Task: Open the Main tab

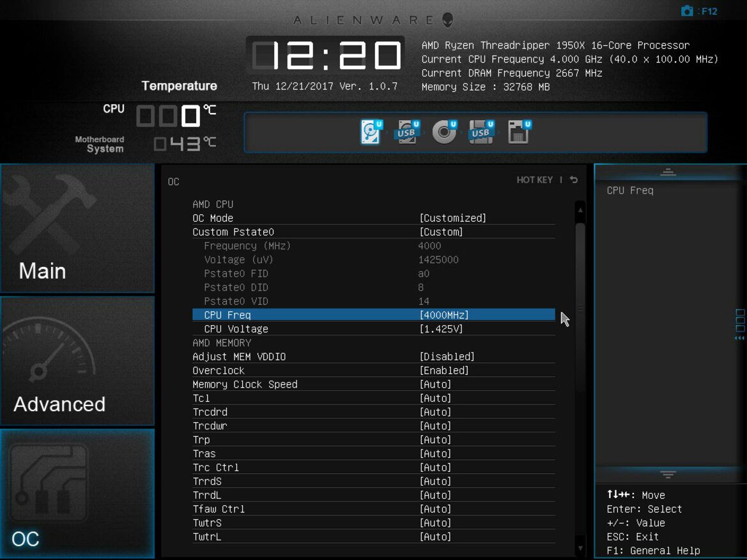Action: [x=77, y=228]
